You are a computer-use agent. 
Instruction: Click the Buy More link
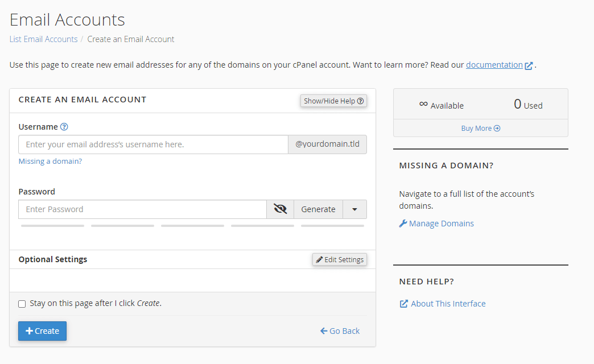coord(481,129)
